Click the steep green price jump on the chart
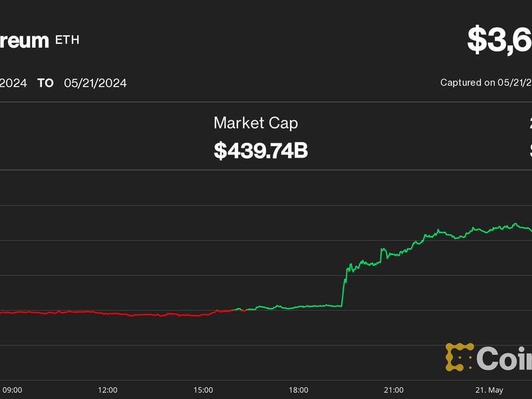The image size is (532, 399). point(344,286)
